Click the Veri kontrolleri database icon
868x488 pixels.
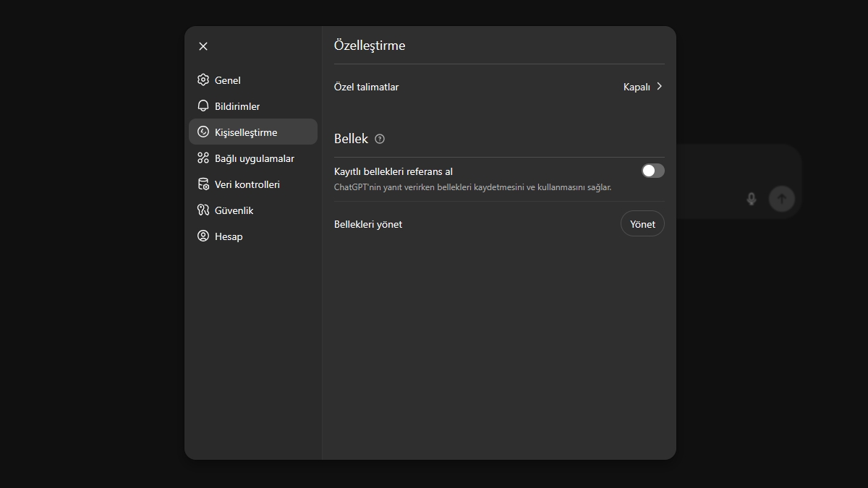coord(203,184)
